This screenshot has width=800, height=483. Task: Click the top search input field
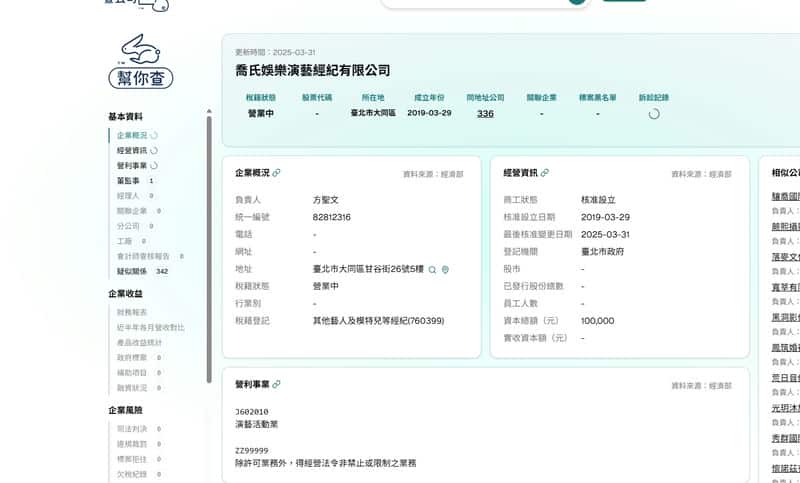coord(470,2)
